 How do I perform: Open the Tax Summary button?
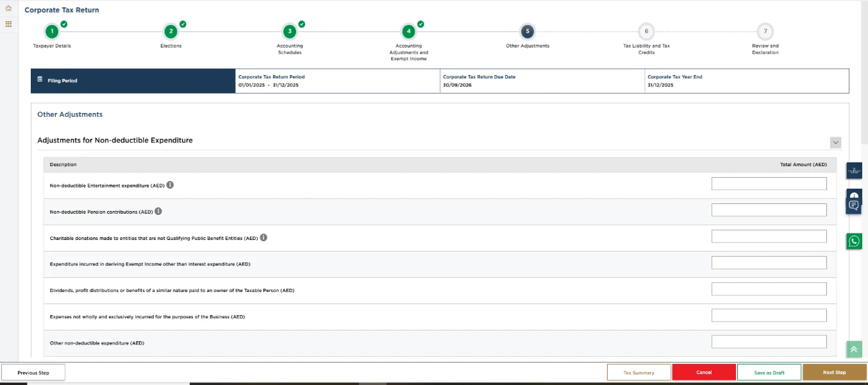pos(639,372)
